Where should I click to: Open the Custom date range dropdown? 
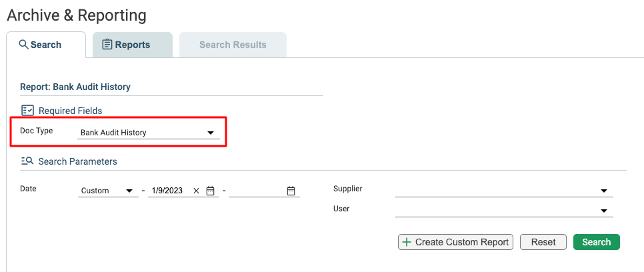tap(108, 191)
